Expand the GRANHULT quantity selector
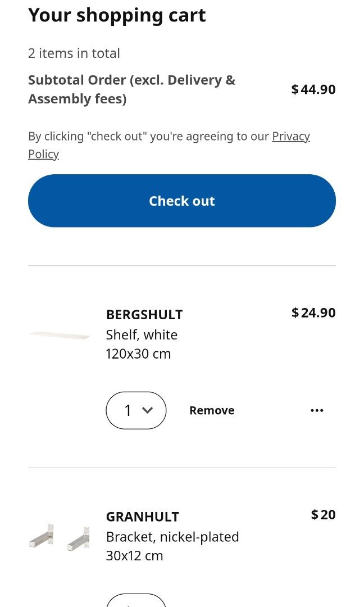The width and height of the screenshot is (364, 607). [136, 601]
